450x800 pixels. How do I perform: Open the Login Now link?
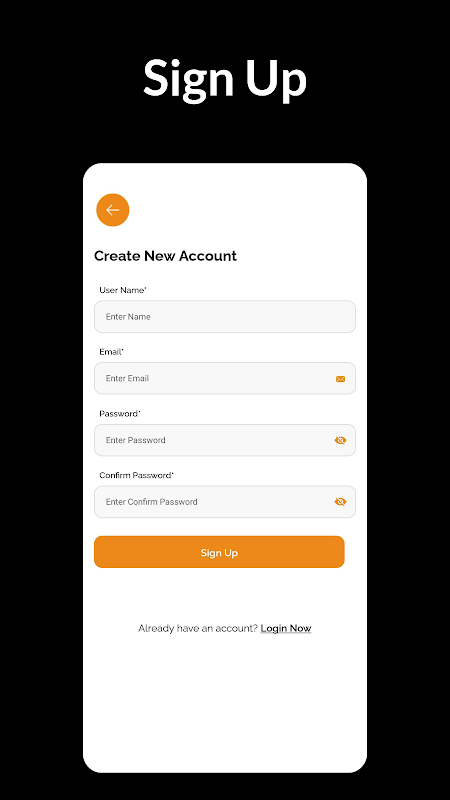click(x=286, y=629)
